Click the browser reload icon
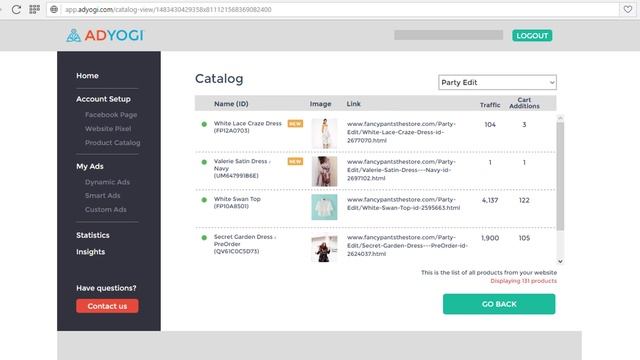 pos(16,9)
